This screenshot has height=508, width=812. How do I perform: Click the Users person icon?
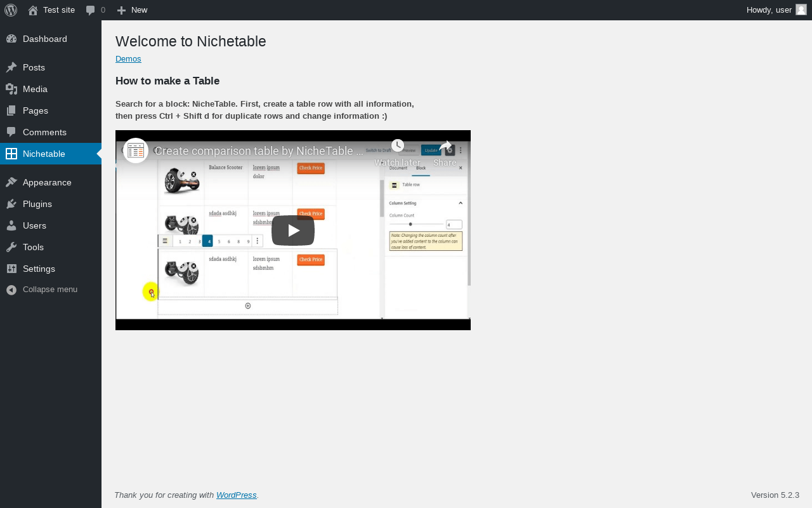click(x=11, y=225)
